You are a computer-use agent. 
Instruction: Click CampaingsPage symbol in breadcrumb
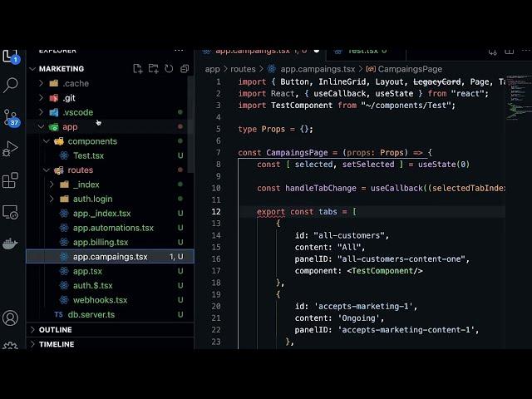tap(410, 69)
